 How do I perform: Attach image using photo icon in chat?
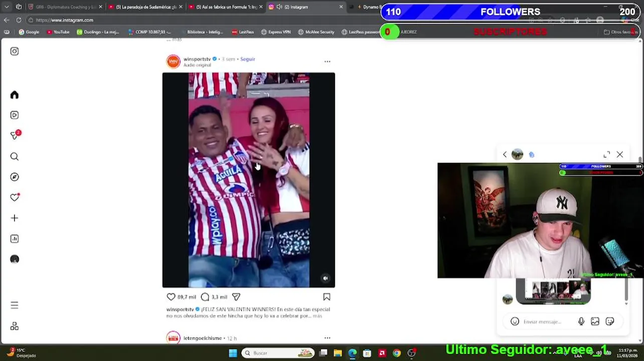click(595, 321)
